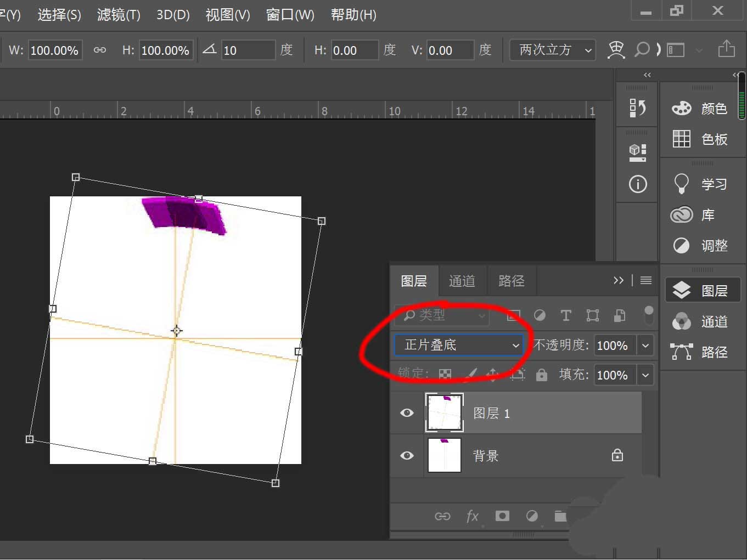Enable lock transparent pixels icon
Viewport: 747px width, 560px height.
[445, 374]
